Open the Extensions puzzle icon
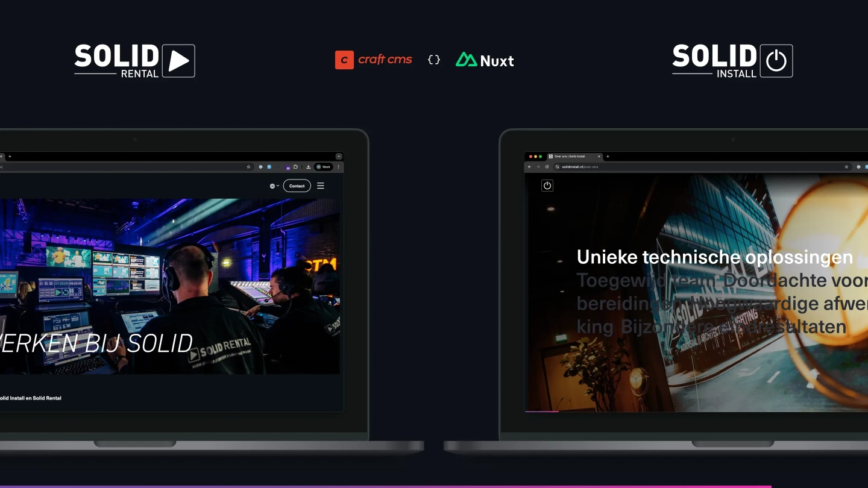 click(296, 167)
